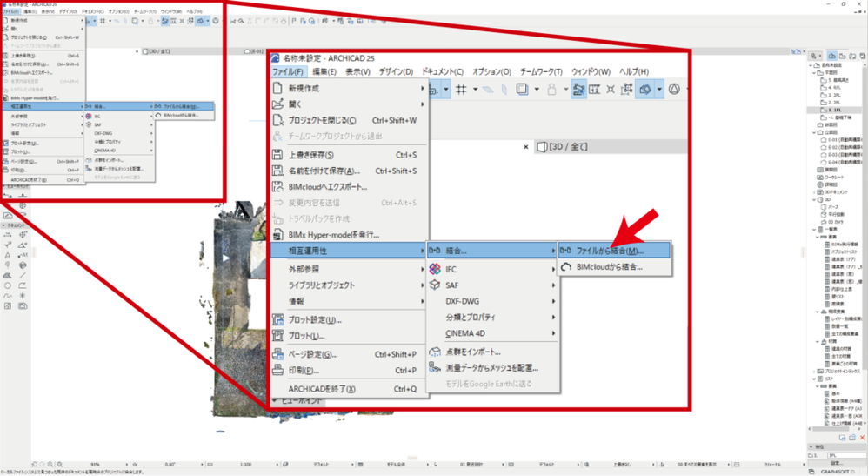The image size is (868, 476).
Task: Select the Label tool beside the Text tool
Action: coord(23,256)
